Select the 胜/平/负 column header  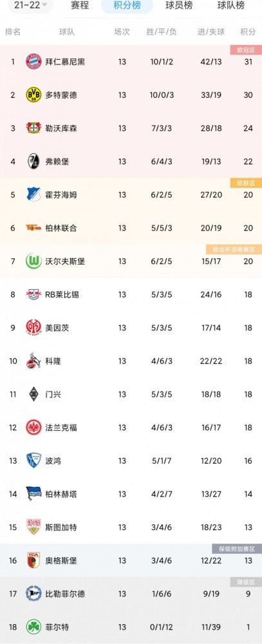coord(162,32)
